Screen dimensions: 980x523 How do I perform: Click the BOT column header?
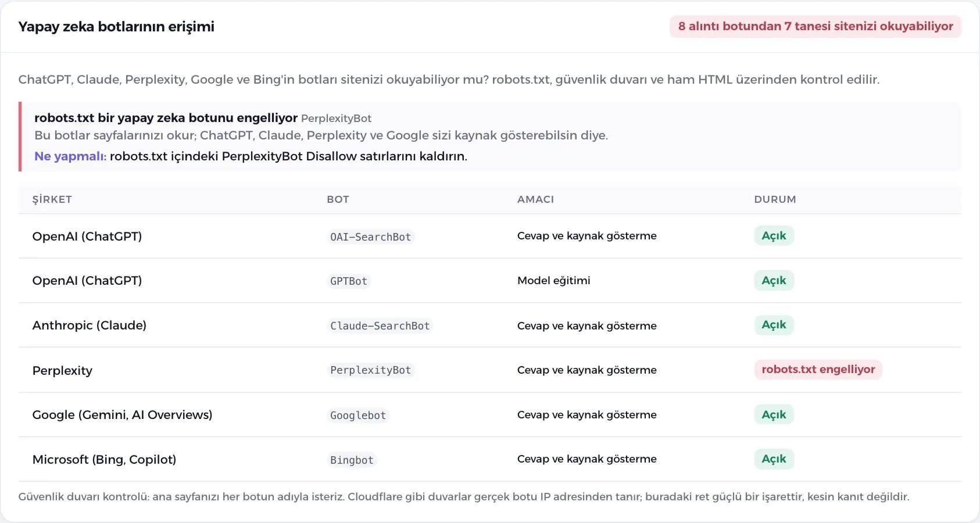tap(338, 199)
